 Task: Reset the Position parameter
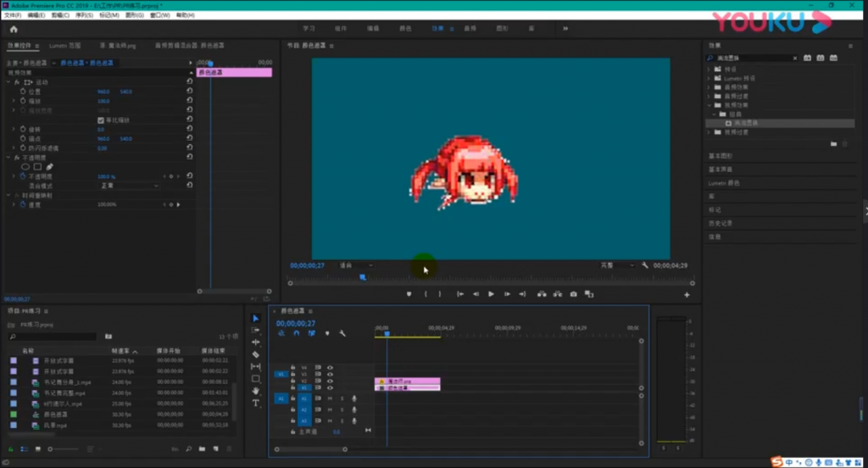pos(189,91)
